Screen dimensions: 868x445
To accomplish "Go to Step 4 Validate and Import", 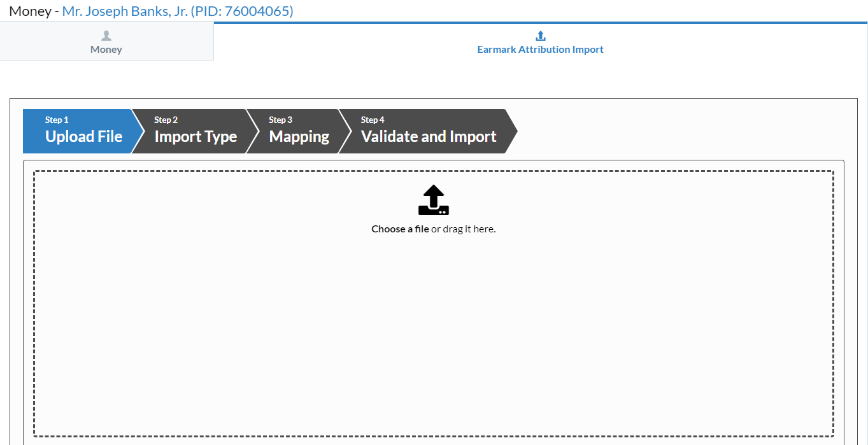I will (x=428, y=131).
